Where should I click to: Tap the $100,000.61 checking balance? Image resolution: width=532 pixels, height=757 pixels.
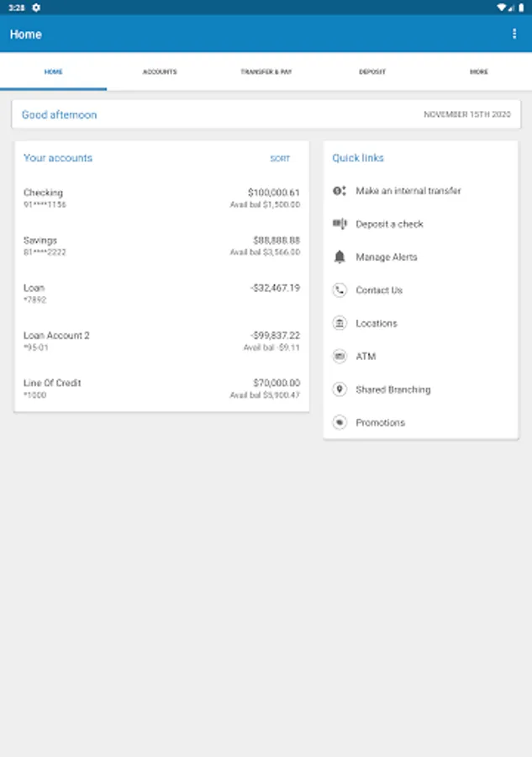tap(273, 193)
